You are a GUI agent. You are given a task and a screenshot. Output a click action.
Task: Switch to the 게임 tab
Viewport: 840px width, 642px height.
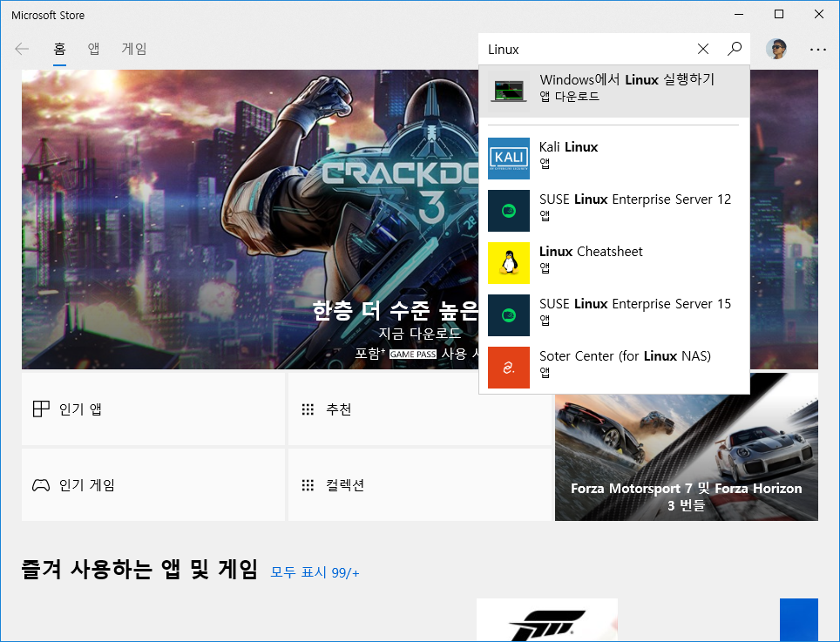click(x=134, y=50)
